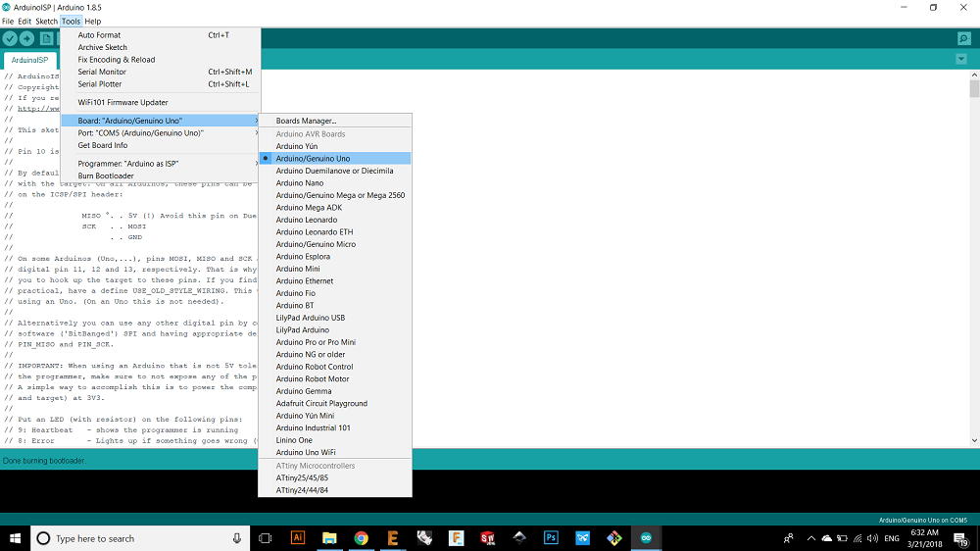Open the OneDrive tray icon
The image size is (980, 551).
click(x=827, y=538)
